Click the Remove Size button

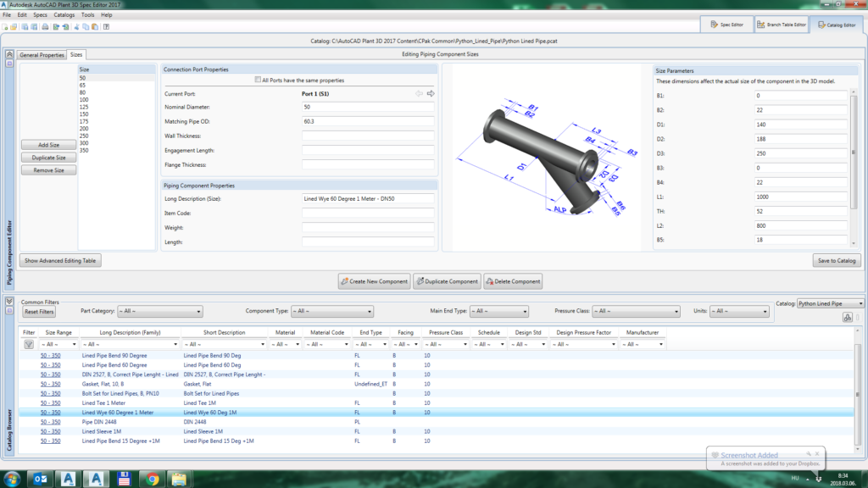48,170
